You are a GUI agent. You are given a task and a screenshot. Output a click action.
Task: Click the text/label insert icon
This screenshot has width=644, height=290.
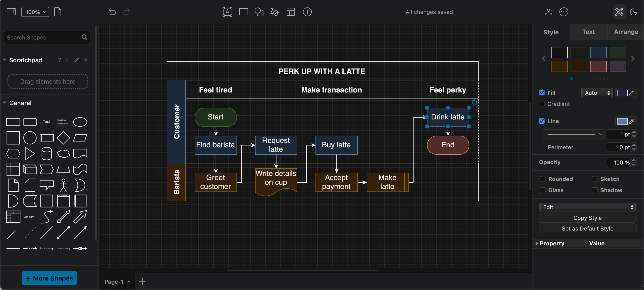pyautogui.click(x=227, y=11)
